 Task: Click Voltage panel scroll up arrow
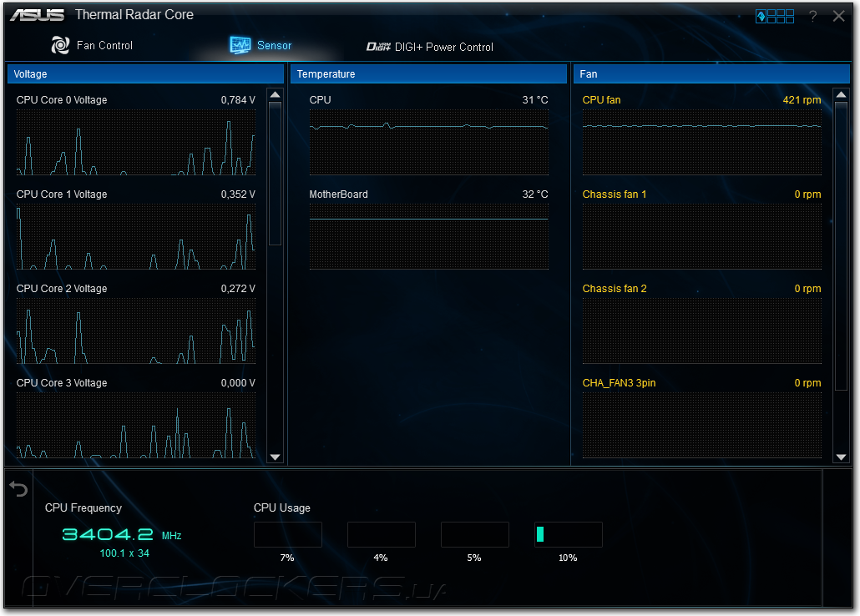point(276,95)
